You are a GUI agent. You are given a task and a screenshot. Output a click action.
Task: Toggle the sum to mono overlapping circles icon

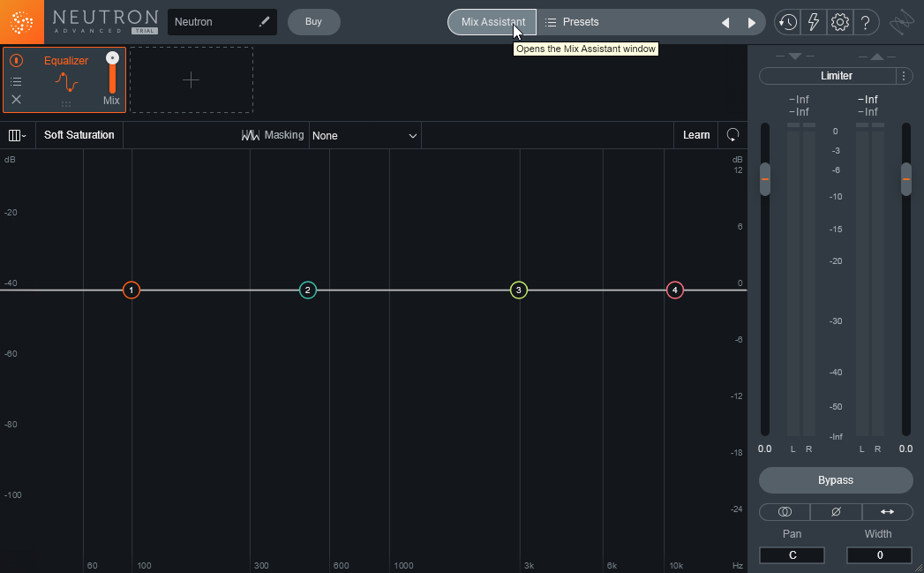[x=785, y=512]
